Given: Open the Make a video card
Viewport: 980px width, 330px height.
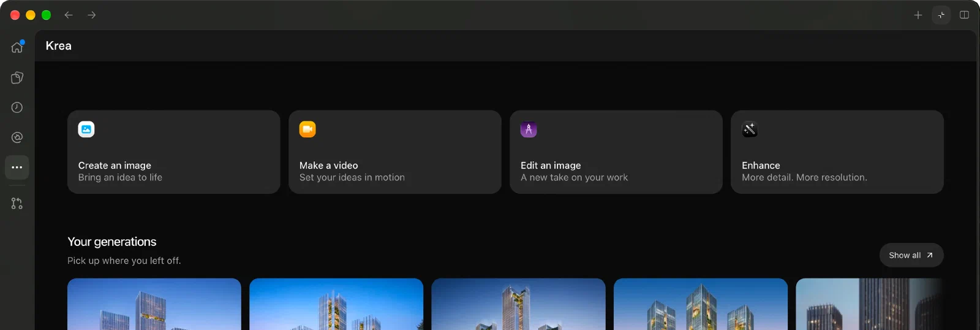Looking at the screenshot, I should (395, 152).
